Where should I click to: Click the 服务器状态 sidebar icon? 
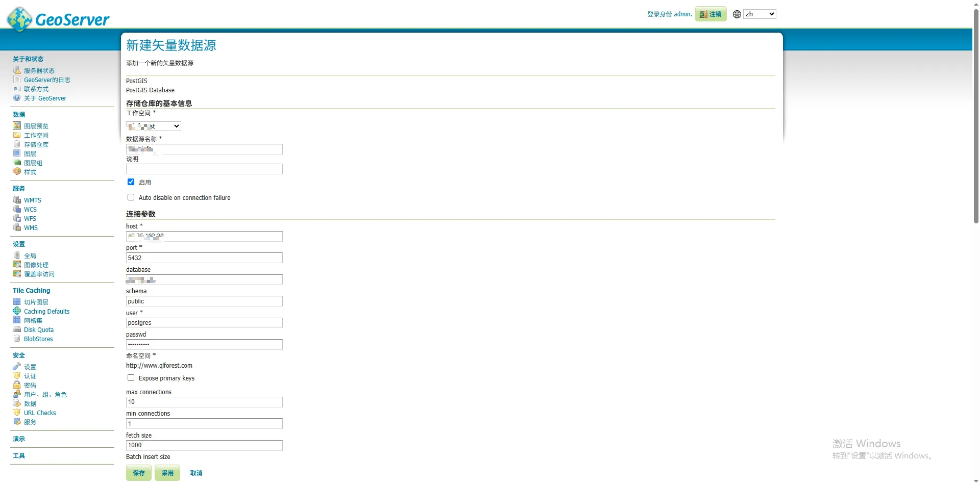[17, 70]
